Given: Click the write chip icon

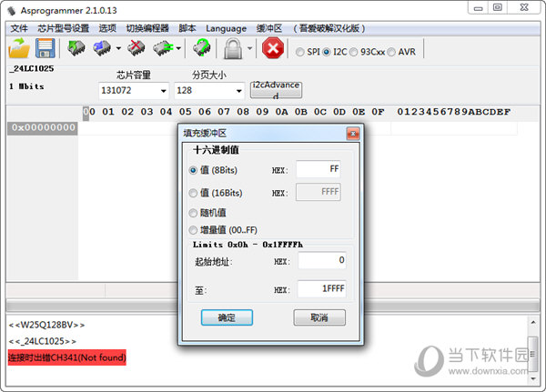Looking at the screenshot, I should (102, 48).
